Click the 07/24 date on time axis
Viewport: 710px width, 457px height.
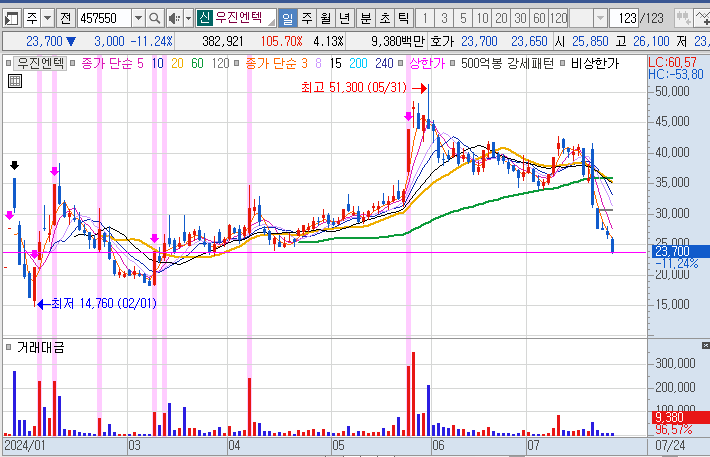point(670,446)
